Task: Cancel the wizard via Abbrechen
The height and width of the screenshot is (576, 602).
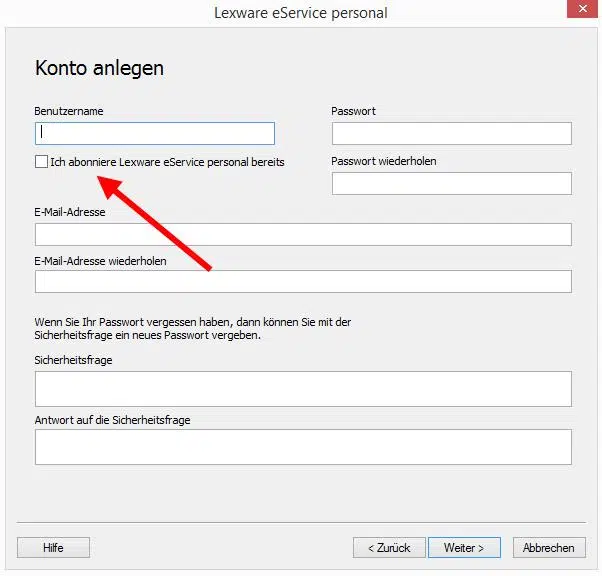Action: [549, 548]
